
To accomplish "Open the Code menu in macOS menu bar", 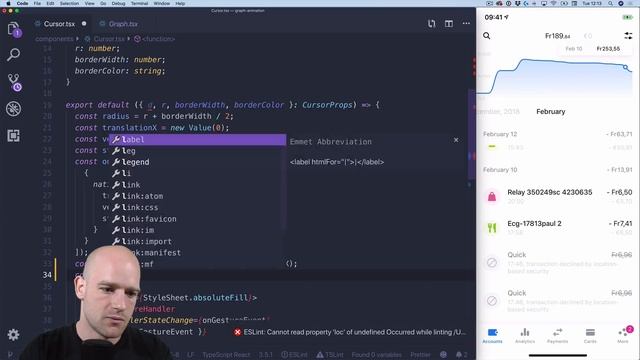I will [22, 3].
